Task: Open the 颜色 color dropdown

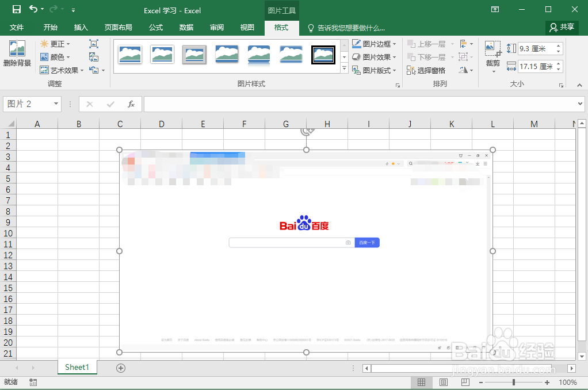Action: pyautogui.click(x=55, y=57)
